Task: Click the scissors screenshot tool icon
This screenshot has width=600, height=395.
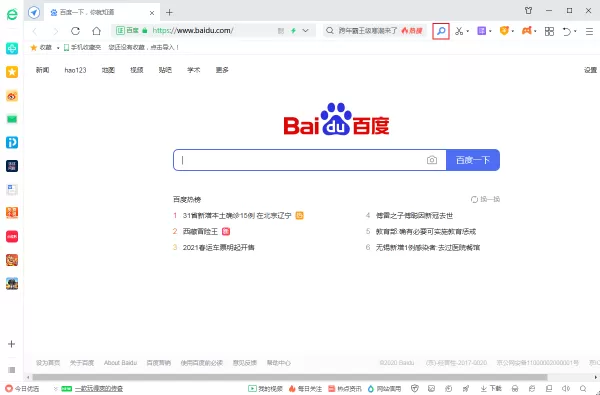Action: click(459, 31)
